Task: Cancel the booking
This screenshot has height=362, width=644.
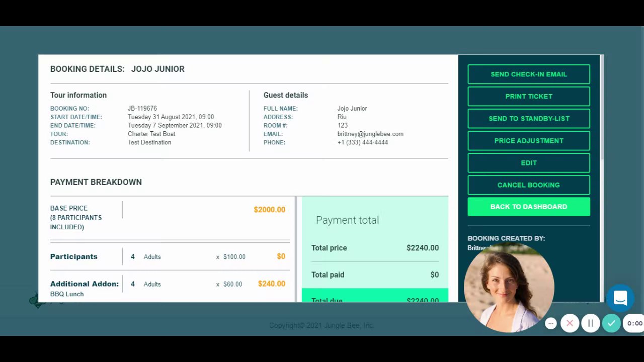Action: [529, 185]
